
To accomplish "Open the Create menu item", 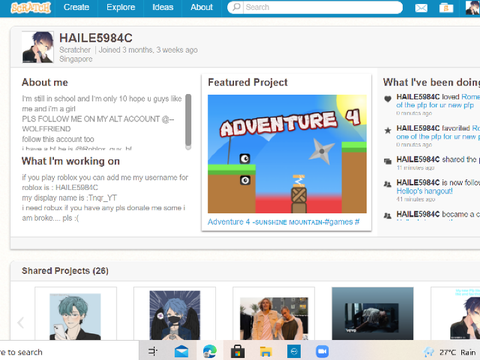I will click(76, 7).
